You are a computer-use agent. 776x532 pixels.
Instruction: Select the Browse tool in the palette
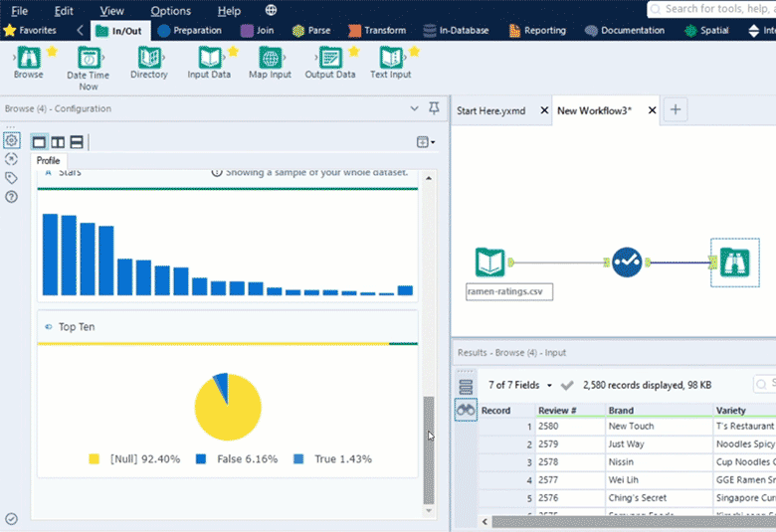(28, 59)
